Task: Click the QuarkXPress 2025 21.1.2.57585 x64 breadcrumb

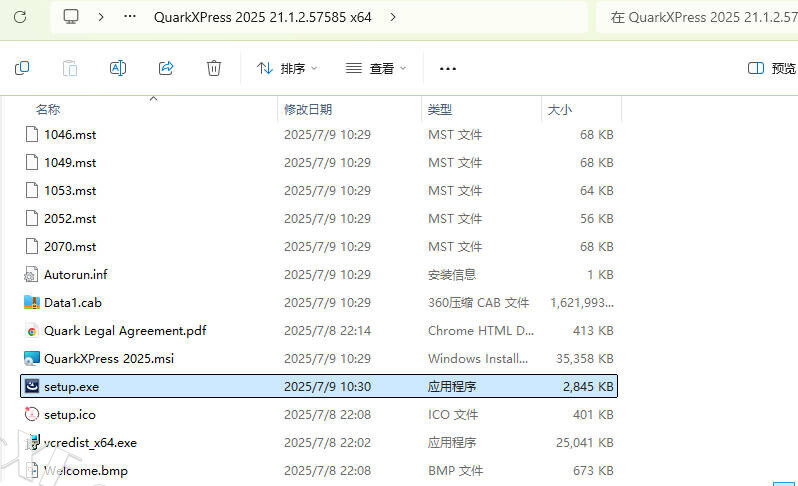Action: pos(263,17)
